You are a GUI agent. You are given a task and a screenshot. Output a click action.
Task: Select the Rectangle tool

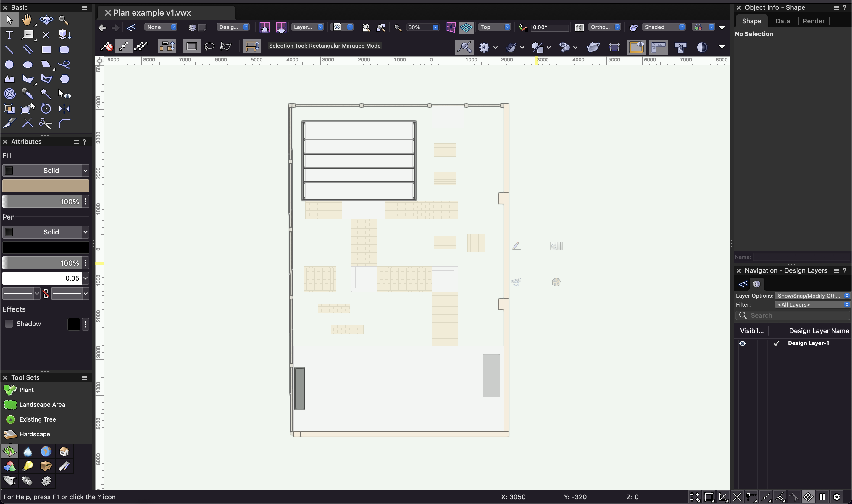pos(46,50)
